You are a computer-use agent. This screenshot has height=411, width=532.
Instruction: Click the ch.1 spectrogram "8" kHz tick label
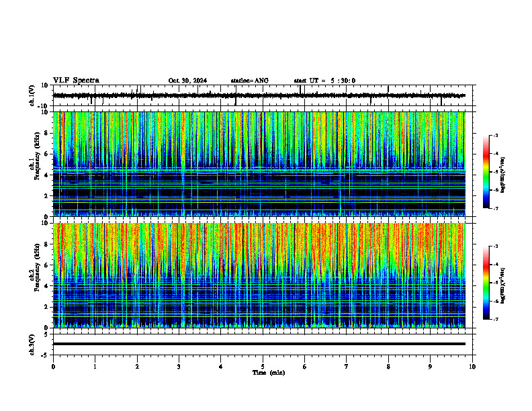pyautogui.click(x=47, y=133)
